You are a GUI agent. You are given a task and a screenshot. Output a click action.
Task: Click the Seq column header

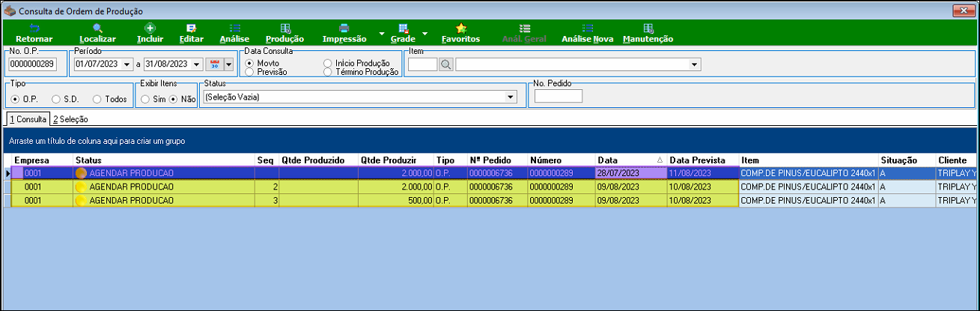[267, 160]
